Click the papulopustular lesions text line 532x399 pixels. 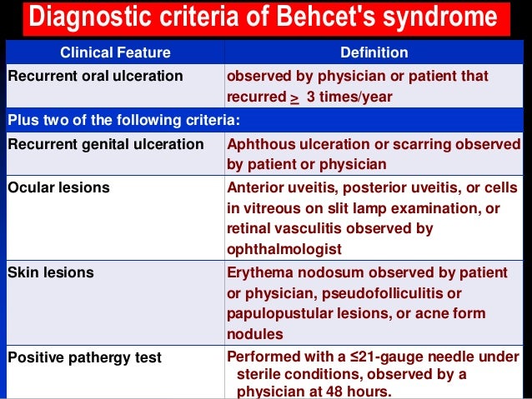click(356, 313)
